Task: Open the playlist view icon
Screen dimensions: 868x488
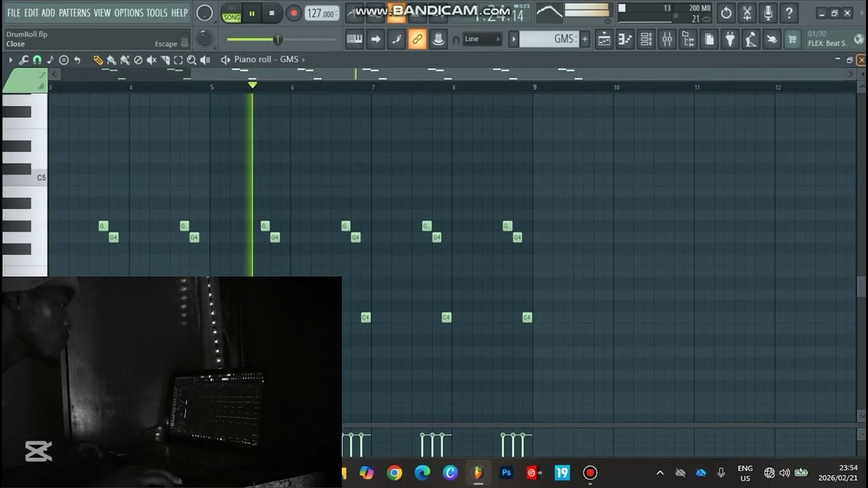Action: (604, 39)
